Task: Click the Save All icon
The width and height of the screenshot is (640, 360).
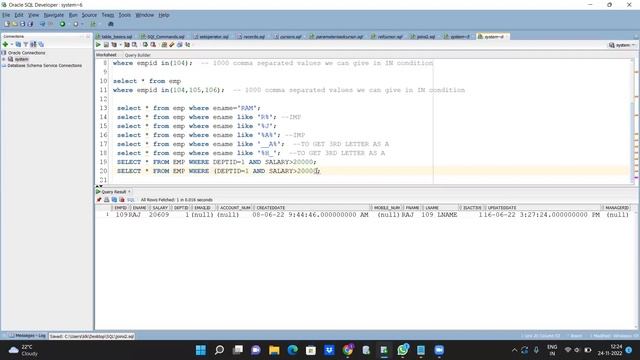Action: point(30,24)
